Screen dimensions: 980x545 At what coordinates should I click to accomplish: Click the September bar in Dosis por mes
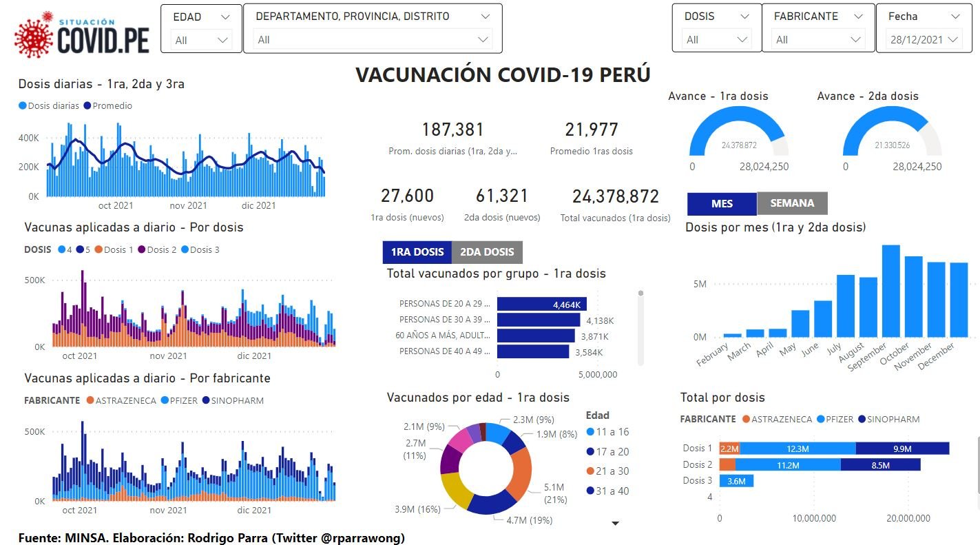[x=891, y=291]
